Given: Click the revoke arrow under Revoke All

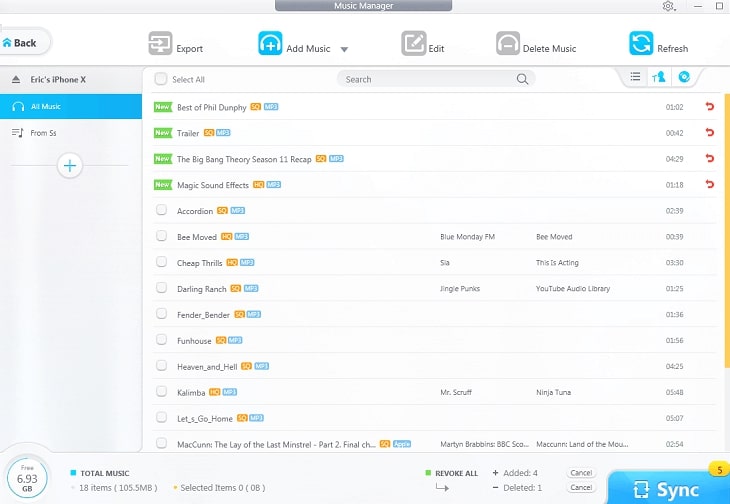Looking at the screenshot, I should click(442, 488).
